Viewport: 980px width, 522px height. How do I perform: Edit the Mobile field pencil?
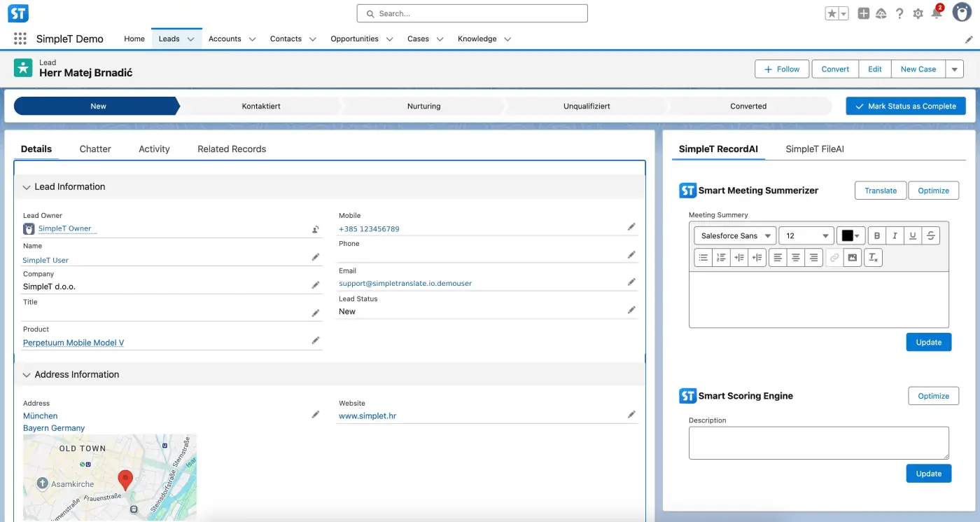[x=631, y=226]
